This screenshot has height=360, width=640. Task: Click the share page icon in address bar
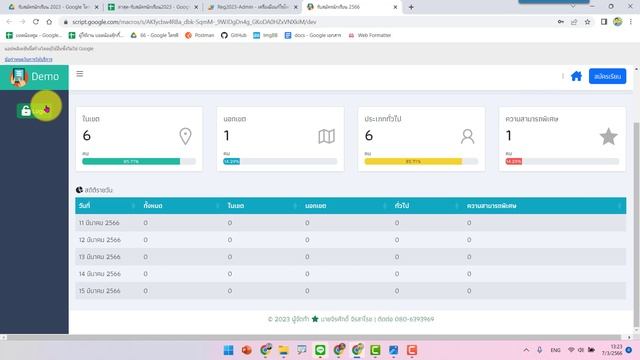(574, 22)
